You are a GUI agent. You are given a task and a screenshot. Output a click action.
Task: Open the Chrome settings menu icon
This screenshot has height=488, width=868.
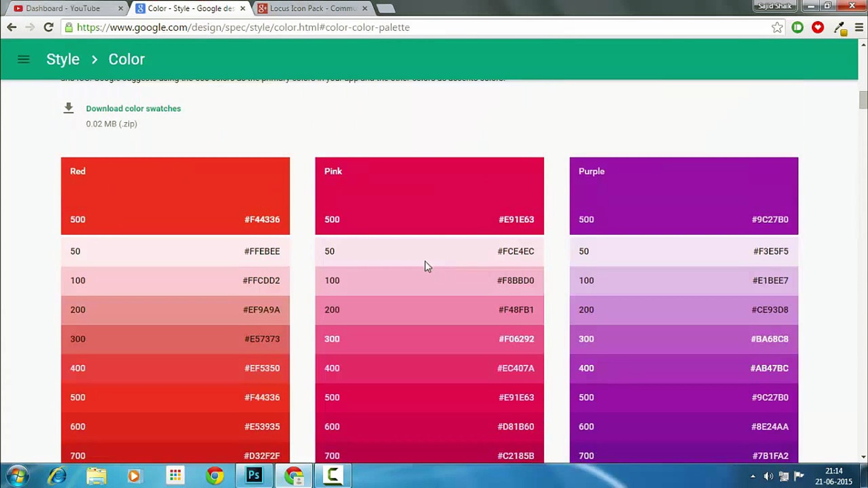point(859,28)
